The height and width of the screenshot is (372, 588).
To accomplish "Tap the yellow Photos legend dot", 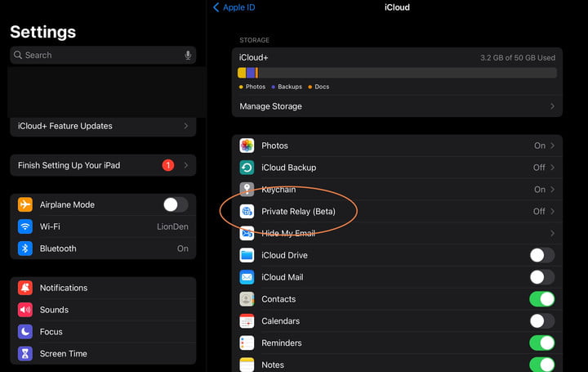I will [x=241, y=87].
